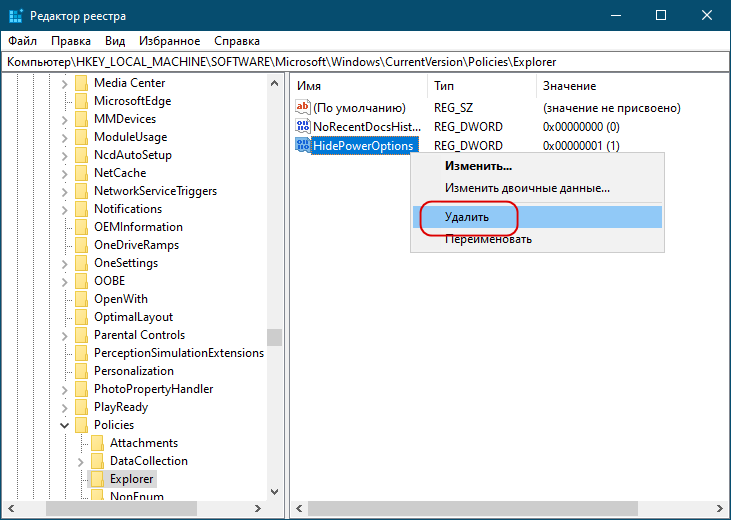Click the OOBE folder icon
Image resolution: width=731 pixels, height=520 pixels.
click(x=81, y=281)
